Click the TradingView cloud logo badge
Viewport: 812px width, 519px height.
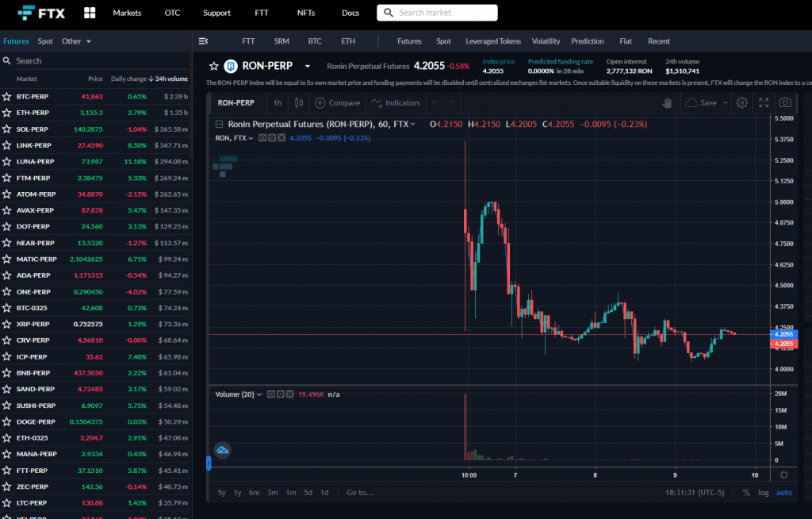(223, 450)
